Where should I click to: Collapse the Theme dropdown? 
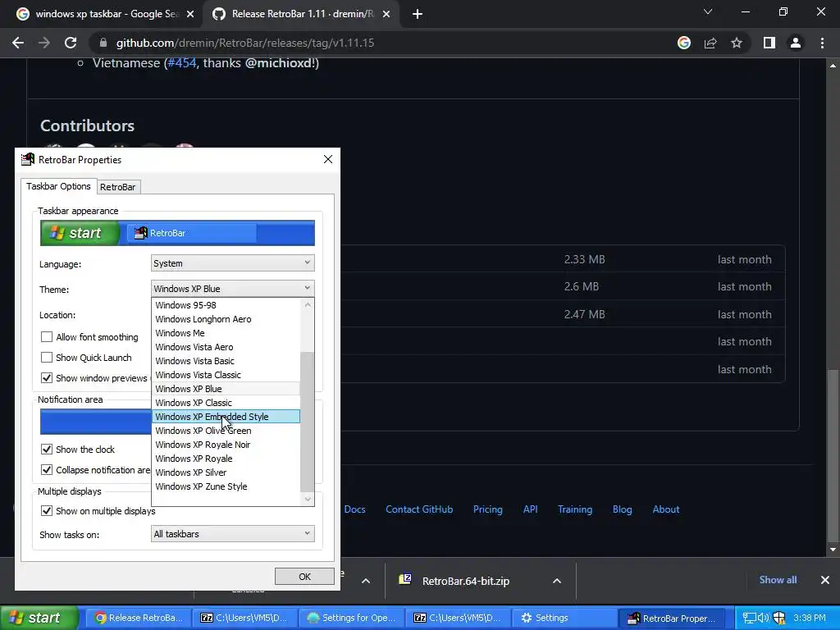(232, 288)
